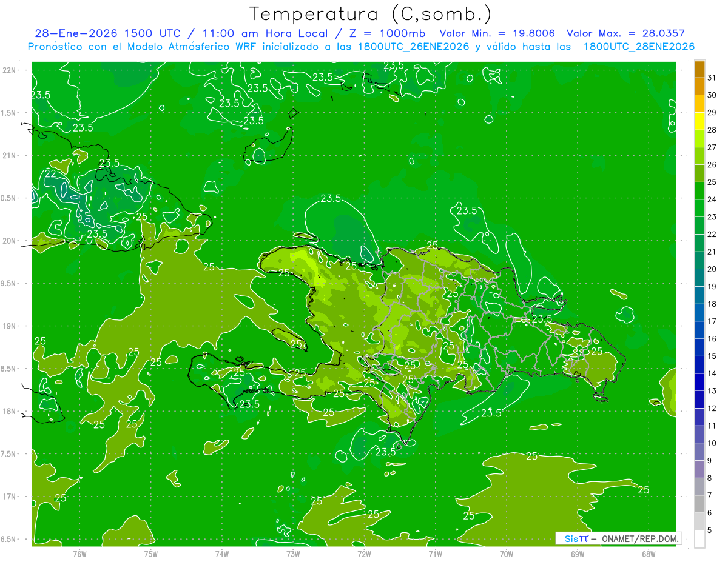Select the '69W' longitude axis label
The image size is (728, 562).
coord(578,554)
